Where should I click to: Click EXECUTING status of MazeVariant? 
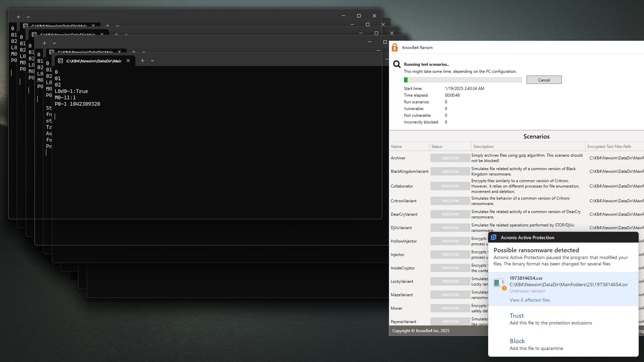click(x=450, y=295)
